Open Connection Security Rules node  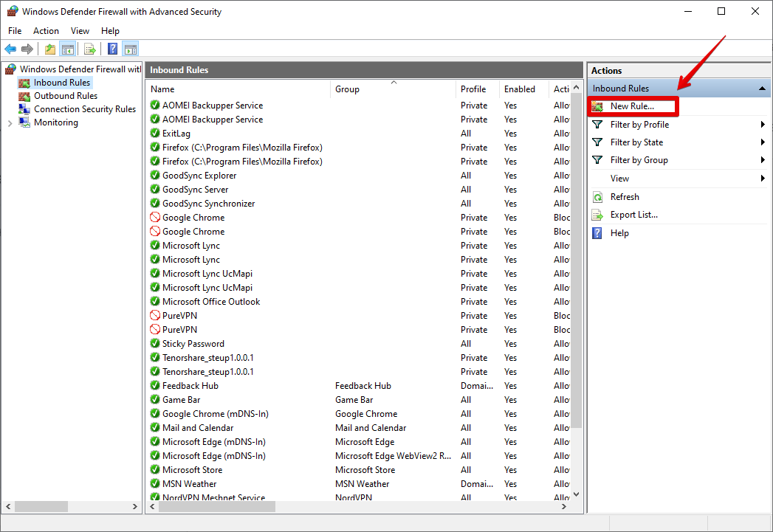[84, 109]
